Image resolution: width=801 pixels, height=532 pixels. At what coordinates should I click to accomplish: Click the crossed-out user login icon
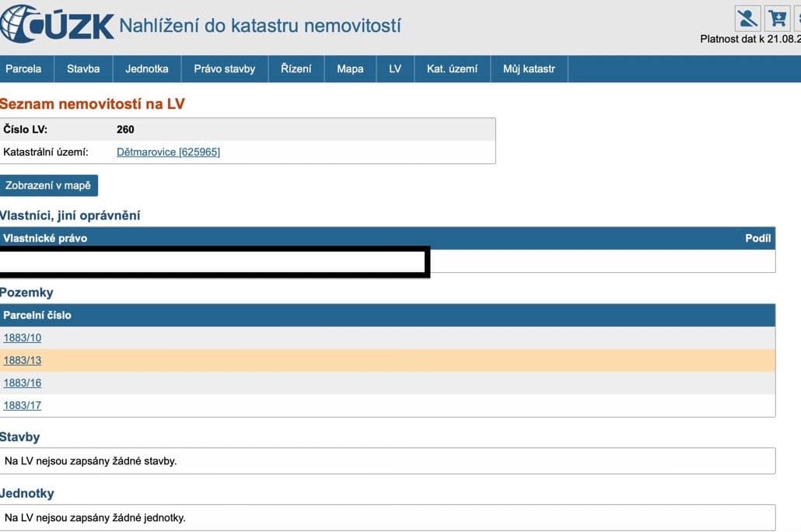click(x=747, y=18)
